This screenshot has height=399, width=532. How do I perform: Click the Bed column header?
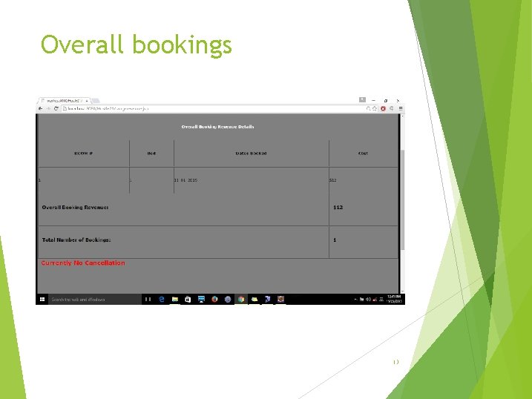click(151, 154)
